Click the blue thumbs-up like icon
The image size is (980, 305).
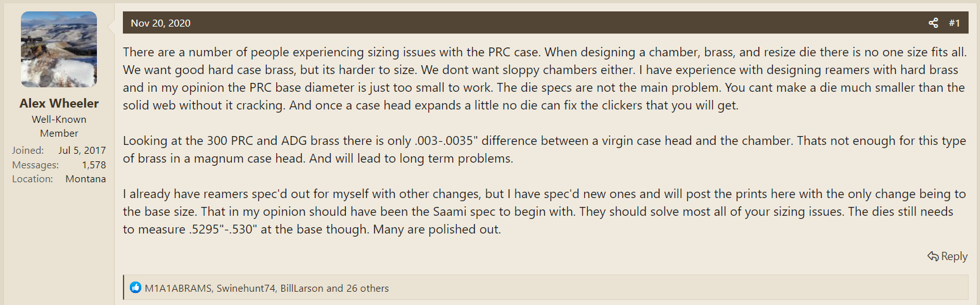click(x=136, y=288)
